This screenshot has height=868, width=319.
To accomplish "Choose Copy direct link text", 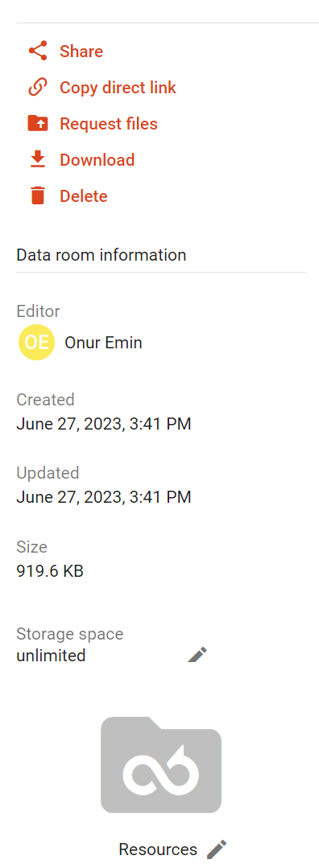I will 118,88.
